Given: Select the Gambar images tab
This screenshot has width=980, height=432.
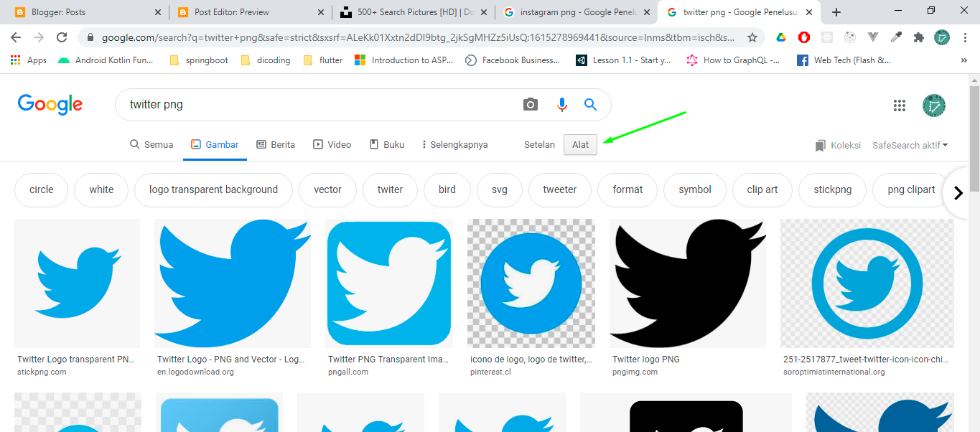Looking at the screenshot, I should pos(215,144).
